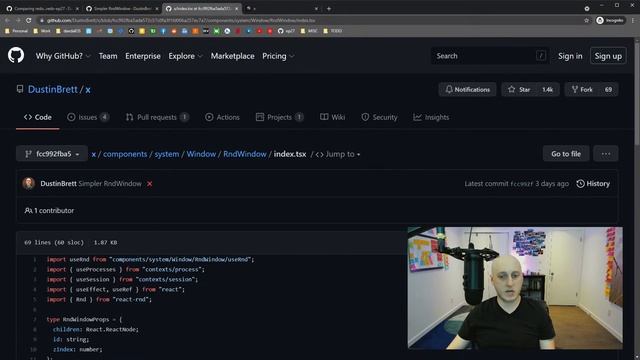Open the ep27 GitHub bookmark
Screen dimensions: 640x360
tap(286, 31)
